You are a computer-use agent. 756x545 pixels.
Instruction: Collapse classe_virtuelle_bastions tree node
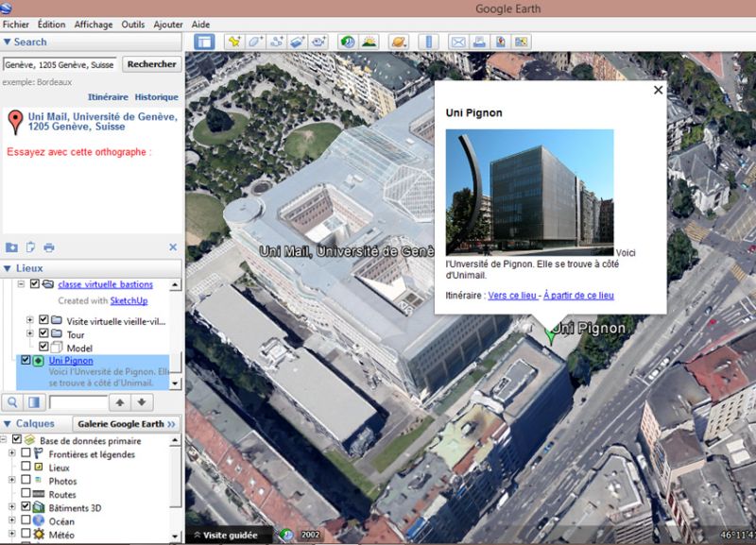click(x=21, y=284)
